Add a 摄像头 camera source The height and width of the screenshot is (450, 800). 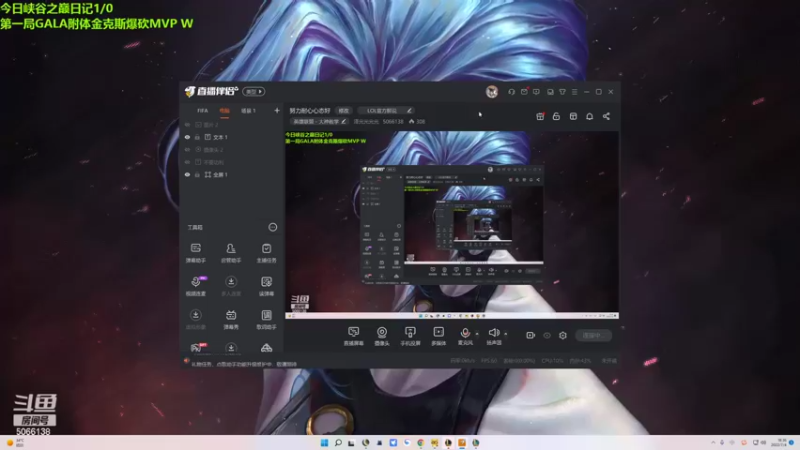382,336
